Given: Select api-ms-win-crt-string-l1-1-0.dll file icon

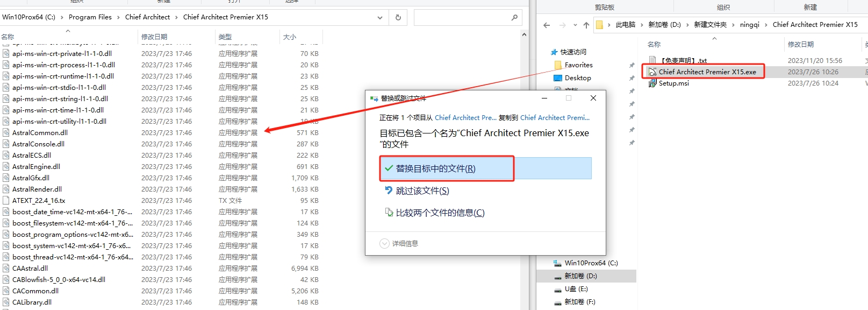Looking at the screenshot, I should [6, 99].
